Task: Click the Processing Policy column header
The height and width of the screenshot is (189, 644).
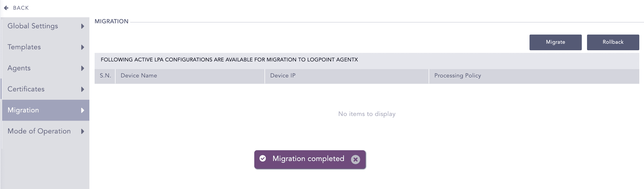Action: pos(457,76)
